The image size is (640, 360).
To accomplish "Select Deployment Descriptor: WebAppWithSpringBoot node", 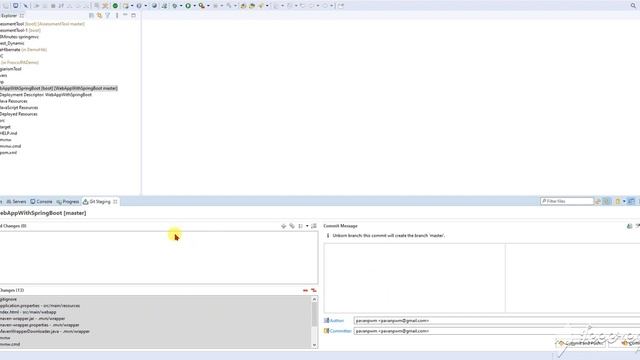I will tap(46, 95).
